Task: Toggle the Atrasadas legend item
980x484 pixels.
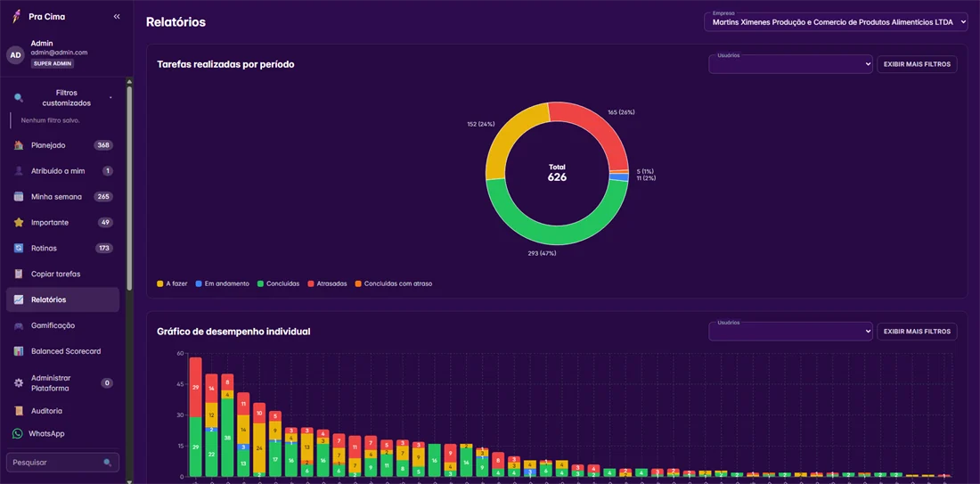Action: pyautogui.click(x=327, y=283)
